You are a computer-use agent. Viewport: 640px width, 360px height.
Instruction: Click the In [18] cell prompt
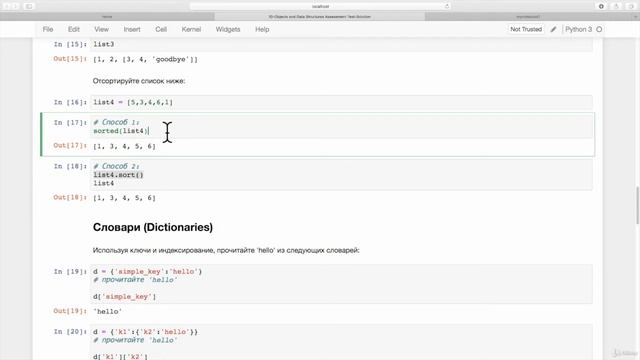coord(70,166)
